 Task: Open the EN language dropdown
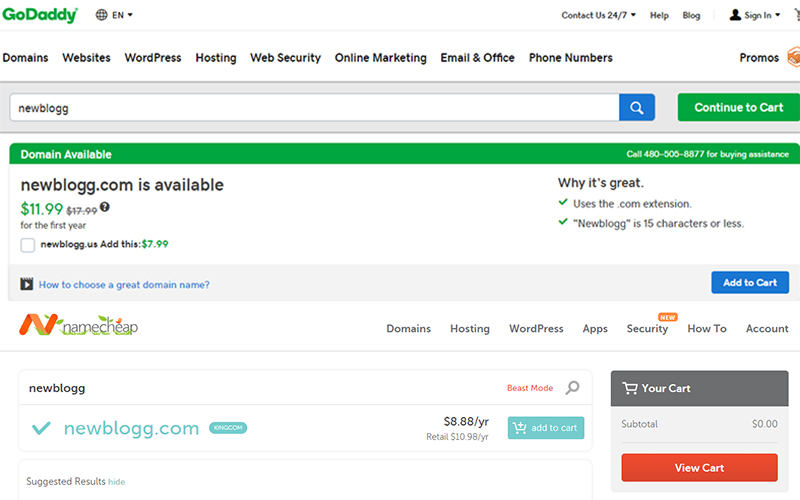click(122, 15)
